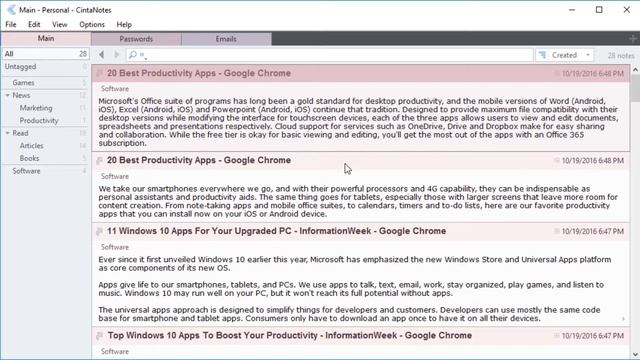The height and width of the screenshot is (360, 640).
Task: Select the 11 Windows 10 Apps note title
Action: [276, 231]
